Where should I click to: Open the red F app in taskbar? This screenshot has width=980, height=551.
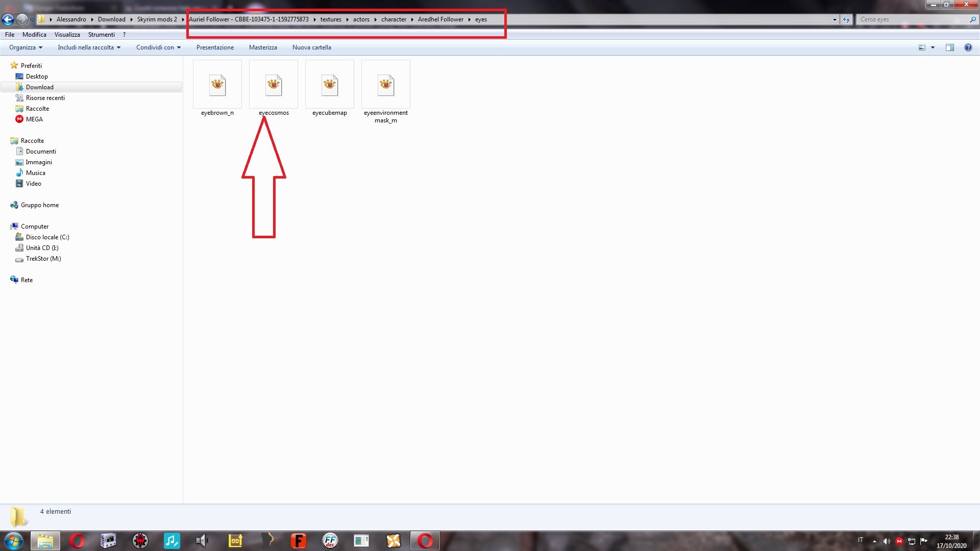tap(299, 541)
